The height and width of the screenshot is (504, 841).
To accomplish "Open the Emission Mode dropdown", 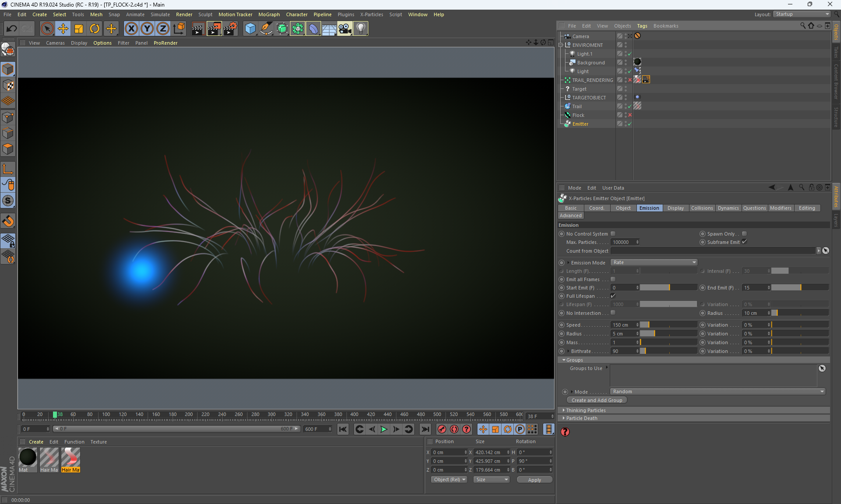I will 654,262.
